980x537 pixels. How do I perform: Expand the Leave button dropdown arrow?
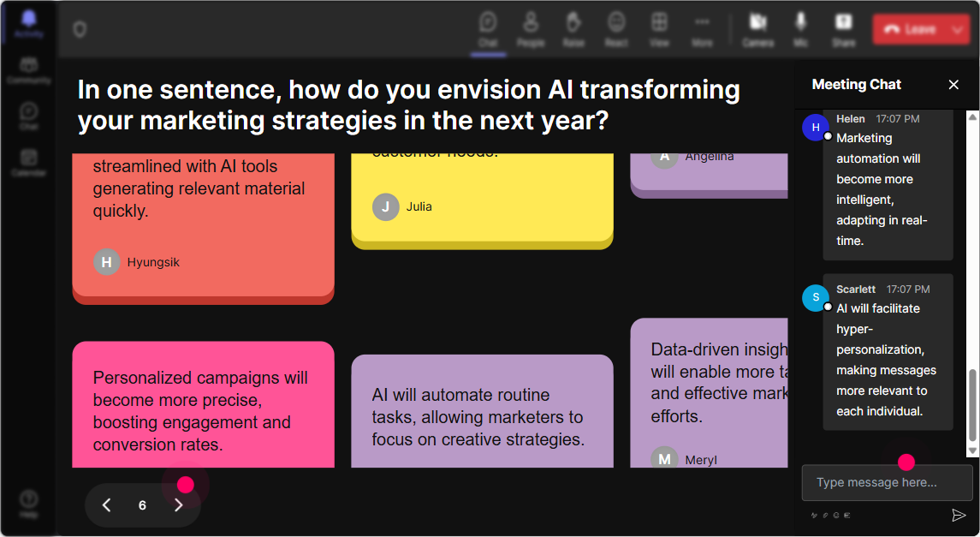pos(958,29)
